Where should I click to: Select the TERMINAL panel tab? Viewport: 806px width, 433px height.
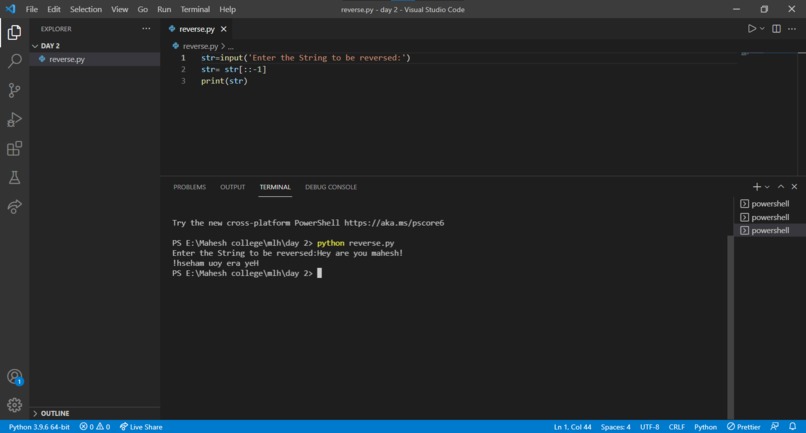275,187
